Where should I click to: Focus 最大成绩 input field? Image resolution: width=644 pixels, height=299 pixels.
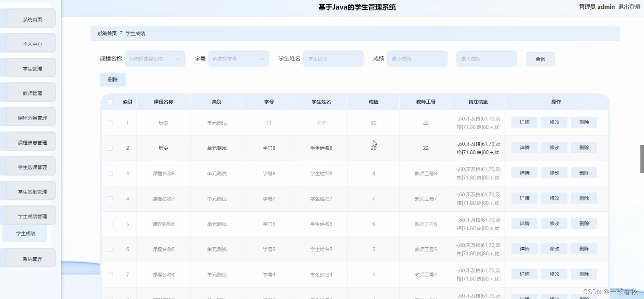[x=486, y=59]
